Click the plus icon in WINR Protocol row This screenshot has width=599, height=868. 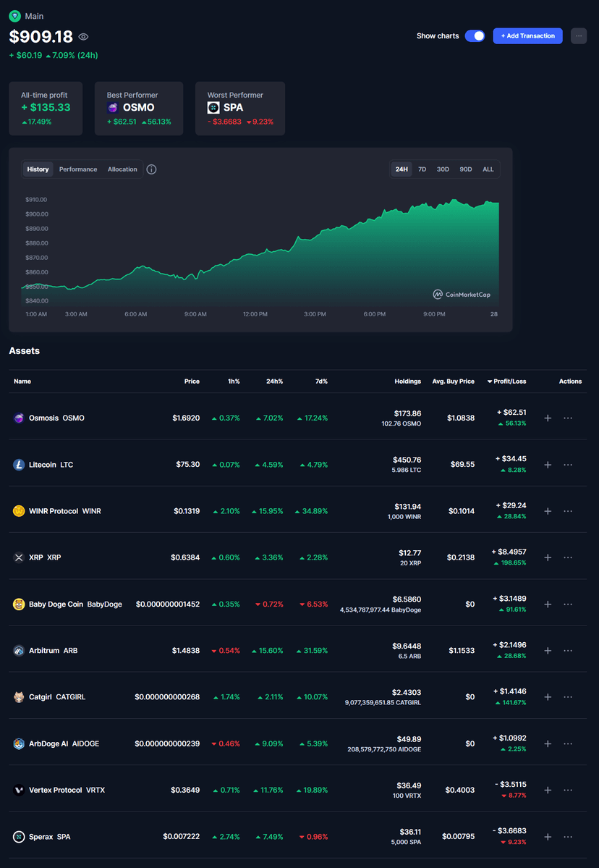click(548, 511)
